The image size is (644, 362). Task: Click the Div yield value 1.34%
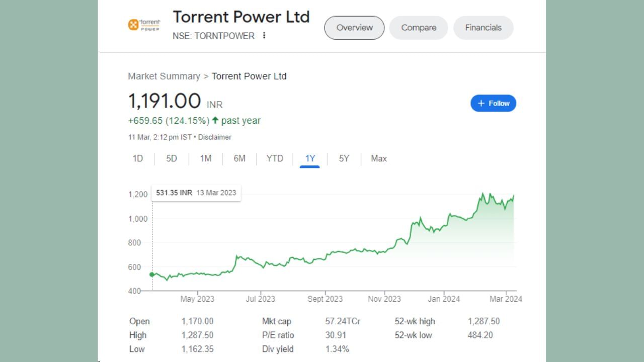(x=337, y=349)
